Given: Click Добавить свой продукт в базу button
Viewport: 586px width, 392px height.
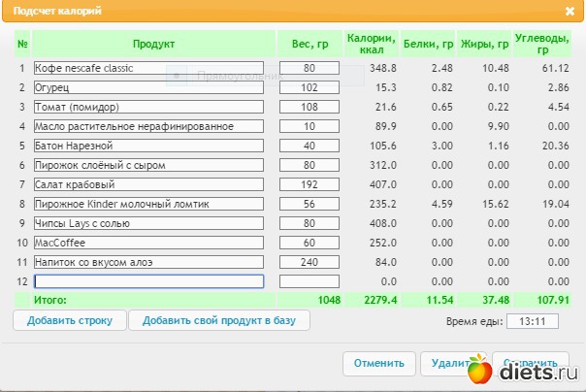Looking at the screenshot, I should [219, 320].
